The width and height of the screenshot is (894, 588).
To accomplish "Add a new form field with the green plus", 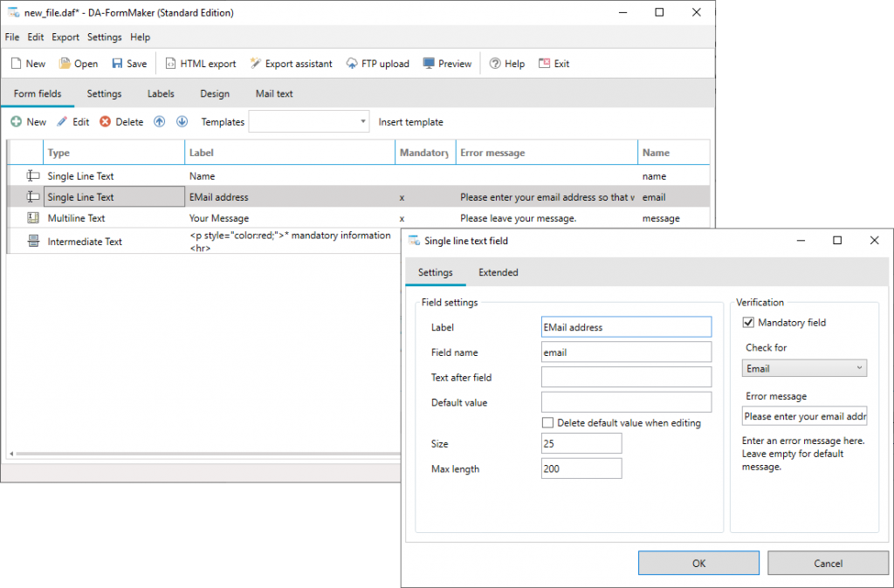I will 16,121.
